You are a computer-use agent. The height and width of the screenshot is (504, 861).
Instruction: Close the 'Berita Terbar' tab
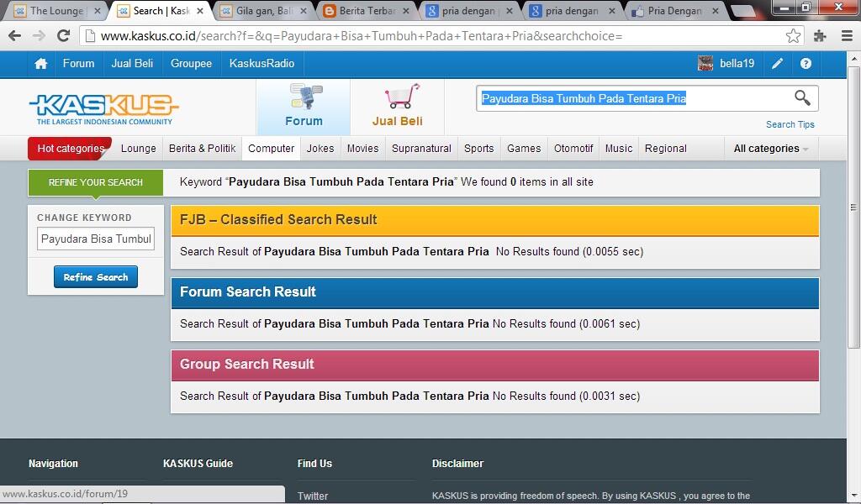[406, 11]
